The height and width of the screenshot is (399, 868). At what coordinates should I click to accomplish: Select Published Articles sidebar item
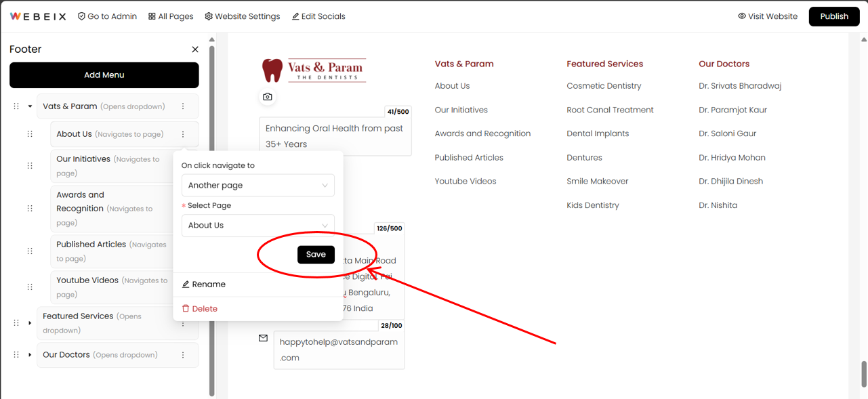click(110, 251)
